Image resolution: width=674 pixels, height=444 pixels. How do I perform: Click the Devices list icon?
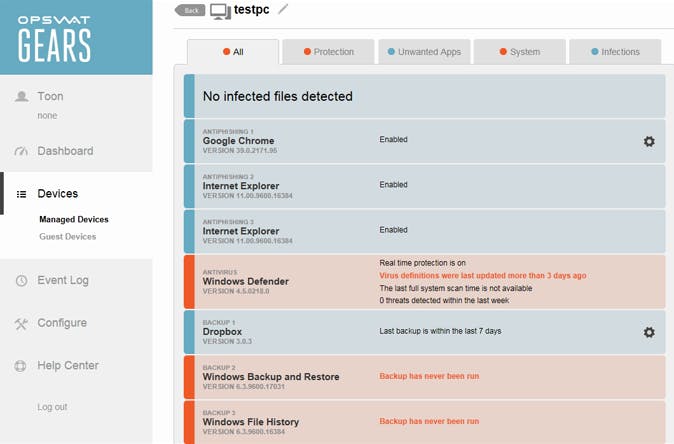[21, 194]
